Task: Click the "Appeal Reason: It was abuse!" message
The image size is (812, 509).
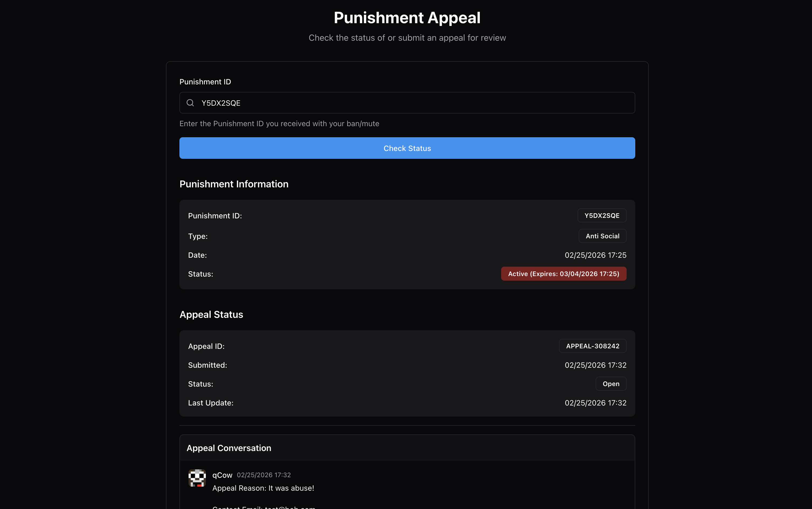Action: pyautogui.click(x=263, y=488)
